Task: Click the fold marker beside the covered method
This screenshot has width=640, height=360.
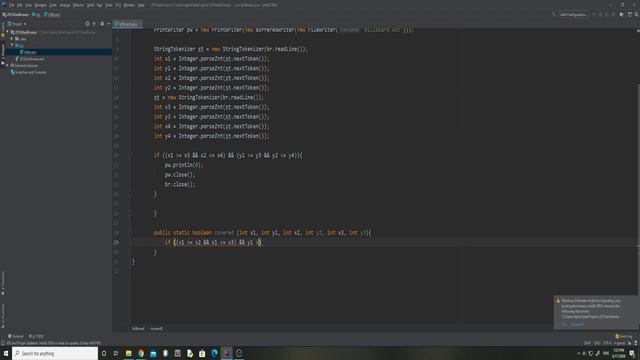Action: pos(132,233)
